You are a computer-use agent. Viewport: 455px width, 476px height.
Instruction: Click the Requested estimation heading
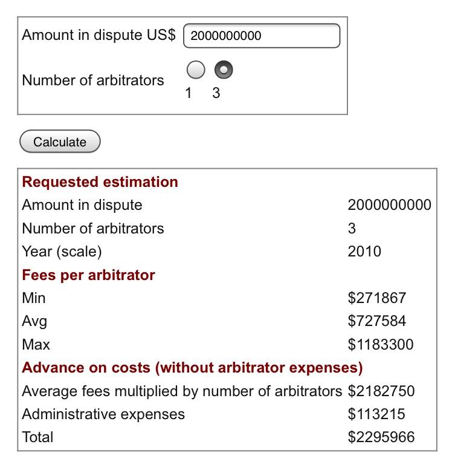[x=100, y=182]
